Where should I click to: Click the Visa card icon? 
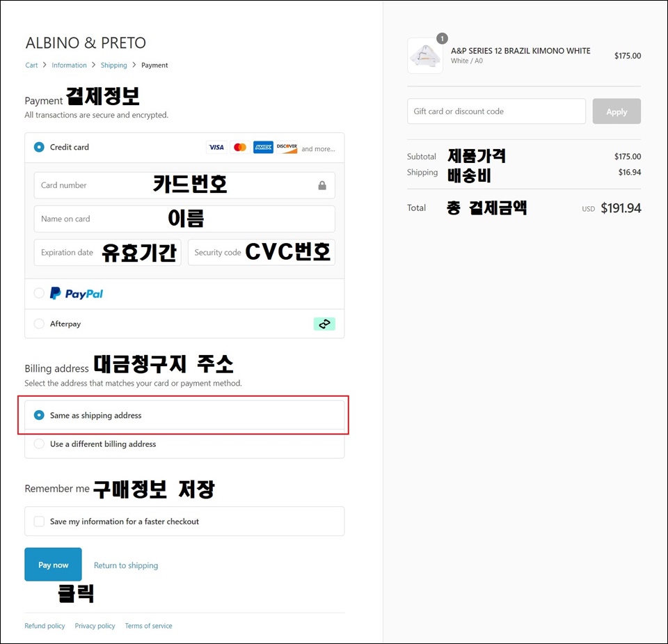pos(216,147)
